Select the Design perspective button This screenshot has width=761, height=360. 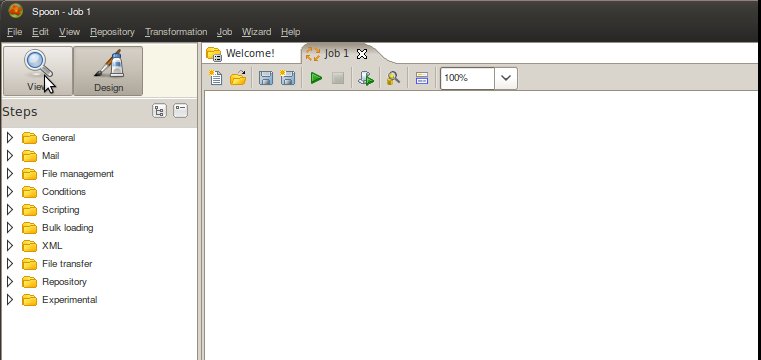pos(108,71)
